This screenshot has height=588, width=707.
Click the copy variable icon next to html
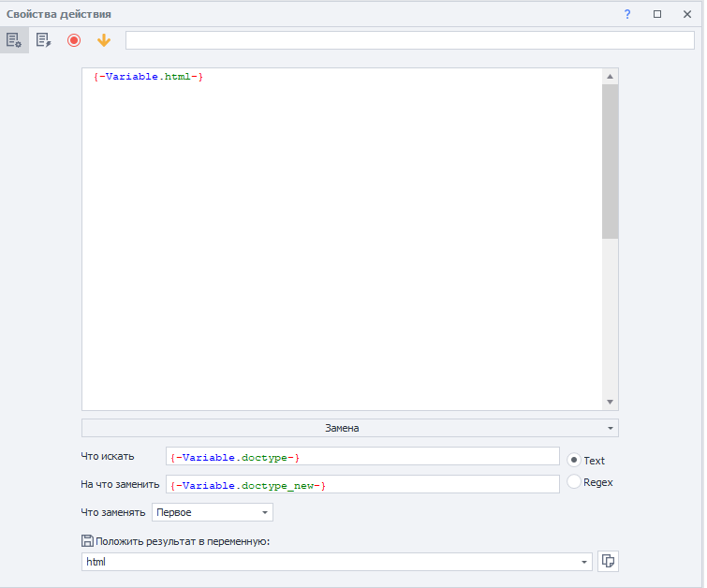(608, 562)
